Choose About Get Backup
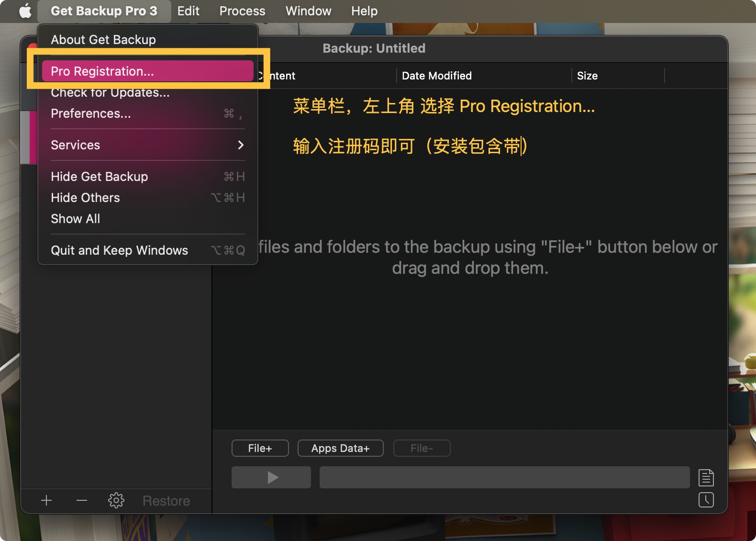The image size is (756, 541). [x=148, y=39]
